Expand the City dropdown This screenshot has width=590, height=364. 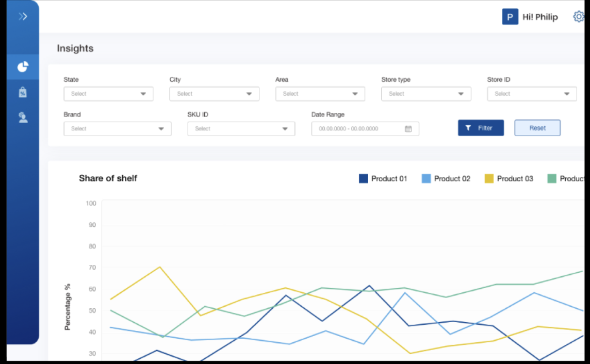point(214,94)
